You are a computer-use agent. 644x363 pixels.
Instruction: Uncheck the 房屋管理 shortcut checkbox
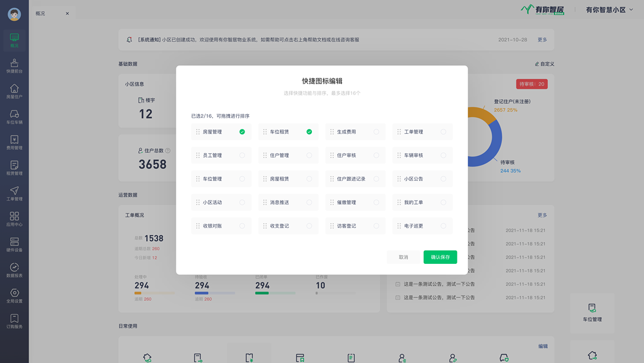[242, 132]
